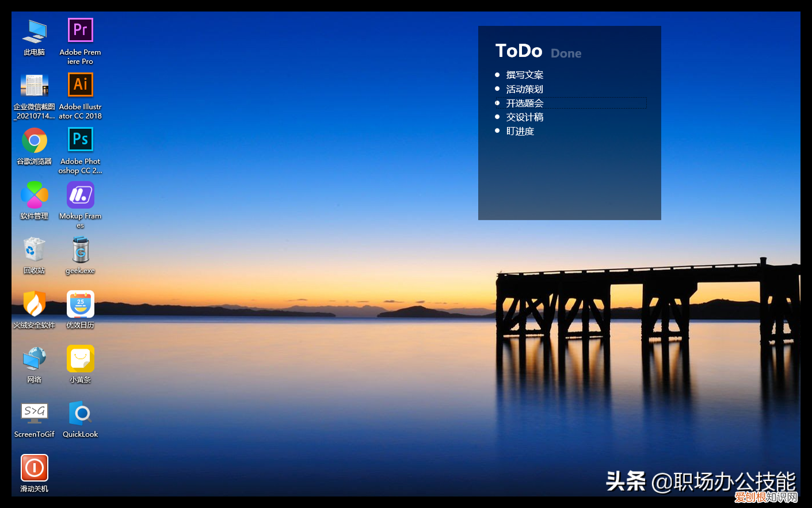Select the 滑动关机 power icon

coord(35,468)
